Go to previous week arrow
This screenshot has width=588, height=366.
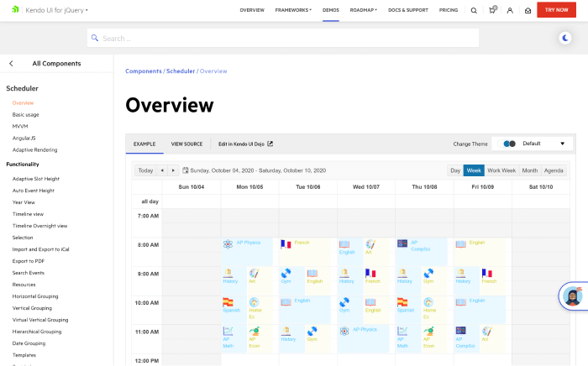(x=162, y=170)
